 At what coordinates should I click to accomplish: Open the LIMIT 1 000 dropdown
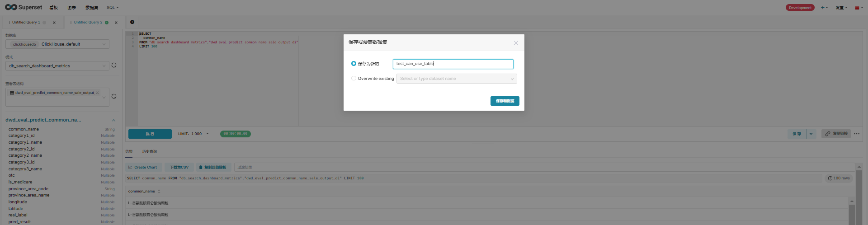click(193, 134)
